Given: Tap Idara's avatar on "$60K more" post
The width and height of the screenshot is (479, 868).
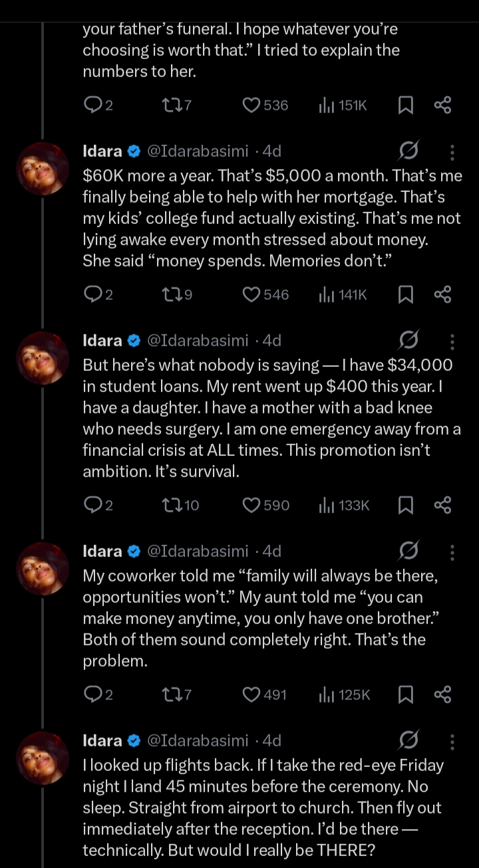Looking at the screenshot, I should 43,169.
